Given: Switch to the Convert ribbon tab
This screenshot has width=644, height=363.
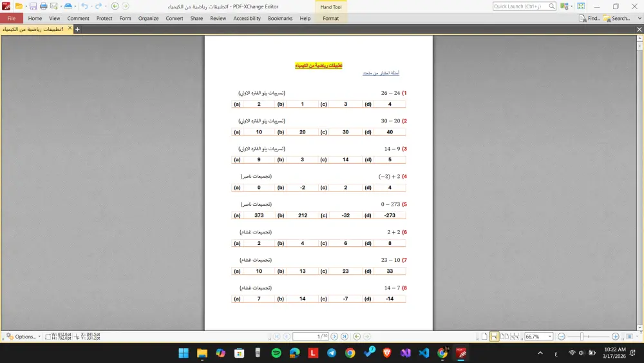Looking at the screenshot, I should point(175,19).
